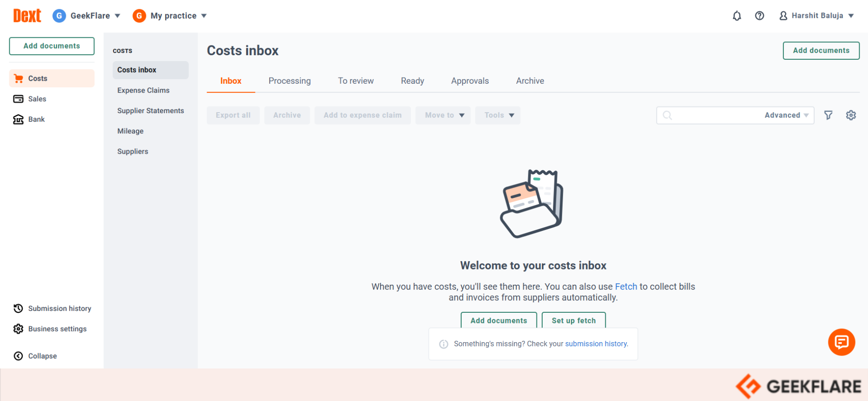The width and height of the screenshot is (868, 401).
Task: Open Sales section in sidebar
Action: [x=37, y=99]
